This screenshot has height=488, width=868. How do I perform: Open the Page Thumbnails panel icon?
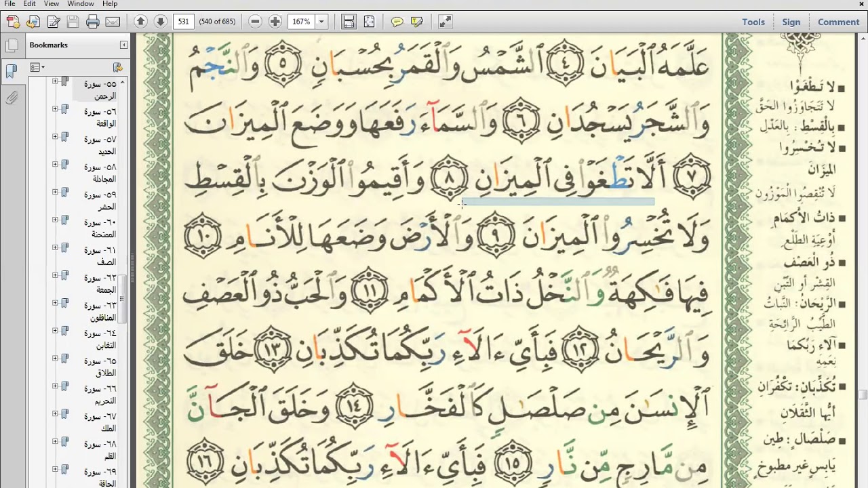[12, 46]
